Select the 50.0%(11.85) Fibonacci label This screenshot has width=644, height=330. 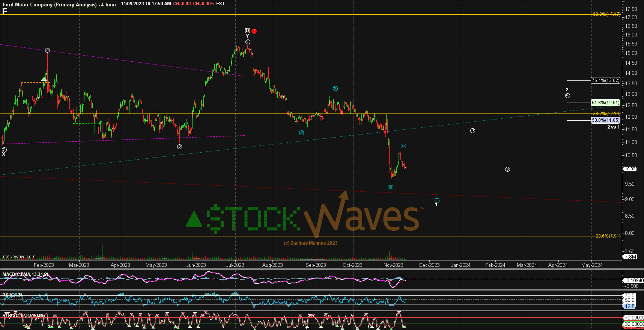(x=605, y=120)
